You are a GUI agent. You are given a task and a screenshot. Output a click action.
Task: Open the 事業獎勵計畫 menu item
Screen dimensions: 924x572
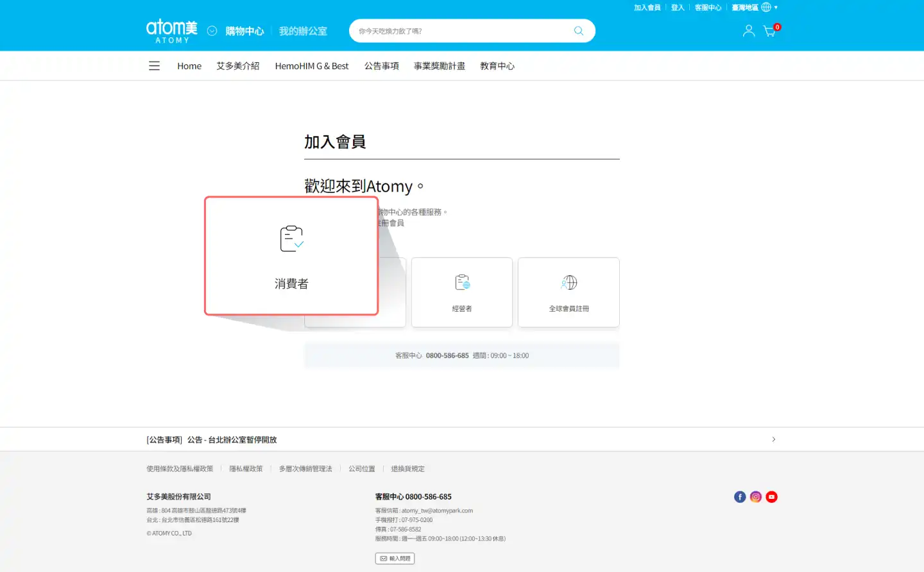click(439, 66)
